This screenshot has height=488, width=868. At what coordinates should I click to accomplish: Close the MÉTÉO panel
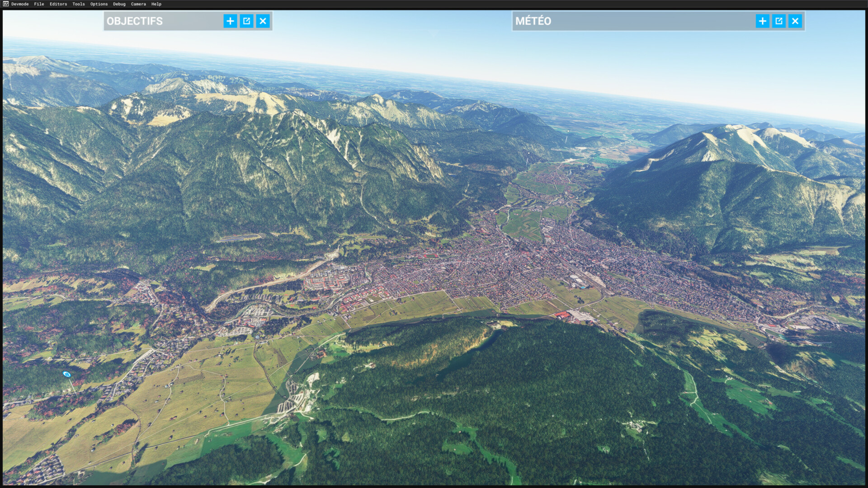click(x=795, y=21)
